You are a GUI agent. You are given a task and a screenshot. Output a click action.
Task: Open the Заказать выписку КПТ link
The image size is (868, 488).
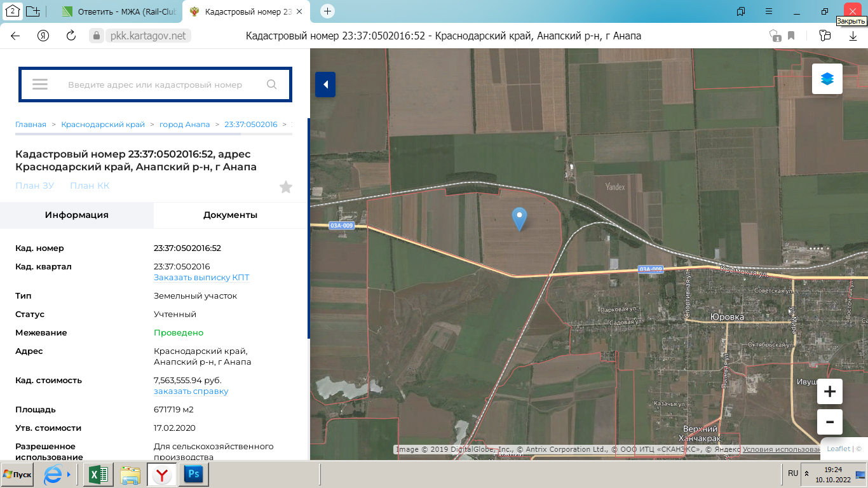tap(201, 278)
